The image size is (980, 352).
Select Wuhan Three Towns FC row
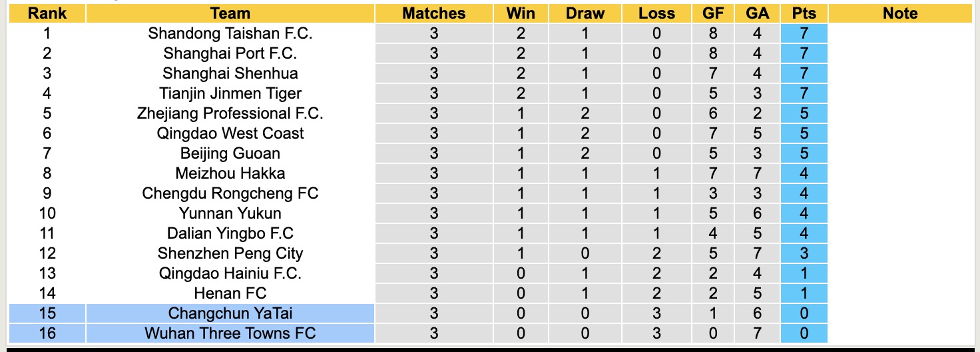pyautogui.click(x=230, y=333)
